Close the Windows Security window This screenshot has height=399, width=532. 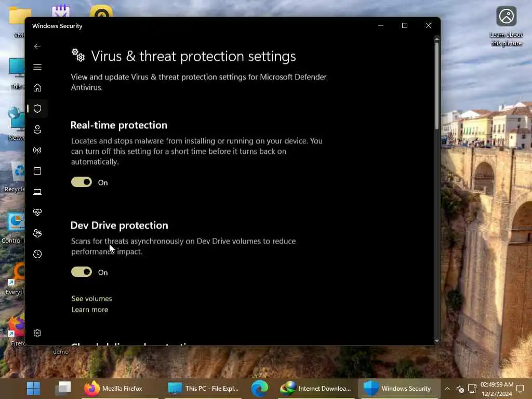click(429, 25)
